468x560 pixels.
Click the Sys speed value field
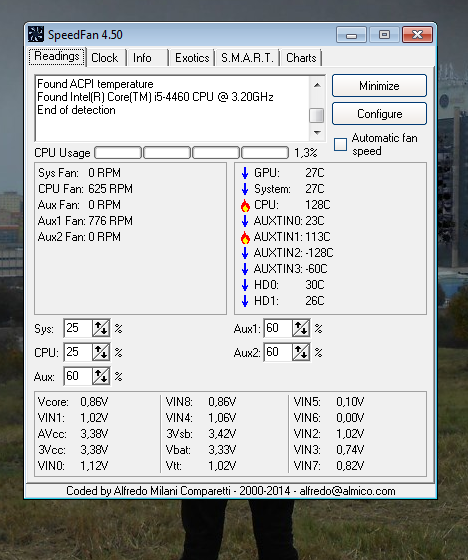pos(78,328)
